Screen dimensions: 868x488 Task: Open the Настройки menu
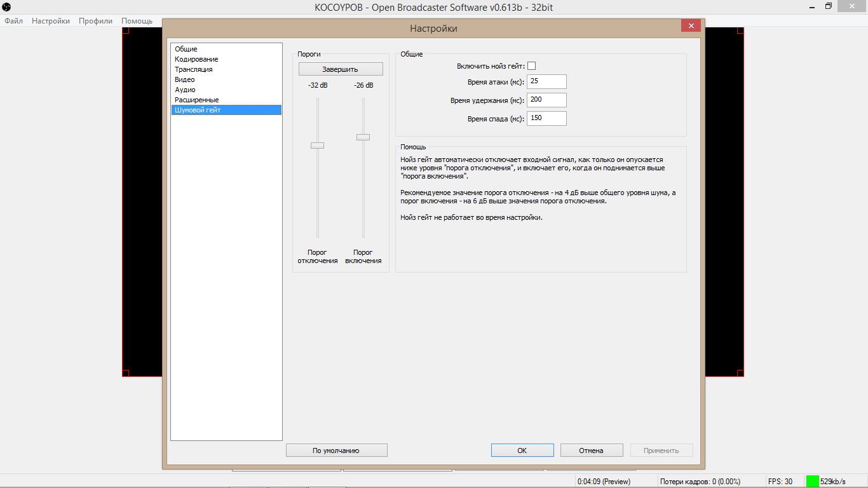click(x=51, y=21)
